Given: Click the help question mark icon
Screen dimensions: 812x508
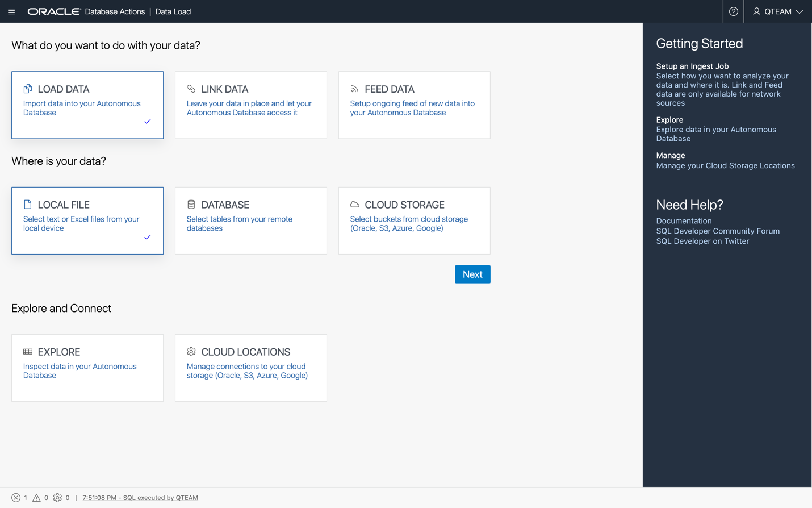Looking at the screenshot, I should click(x=733, y=11).
